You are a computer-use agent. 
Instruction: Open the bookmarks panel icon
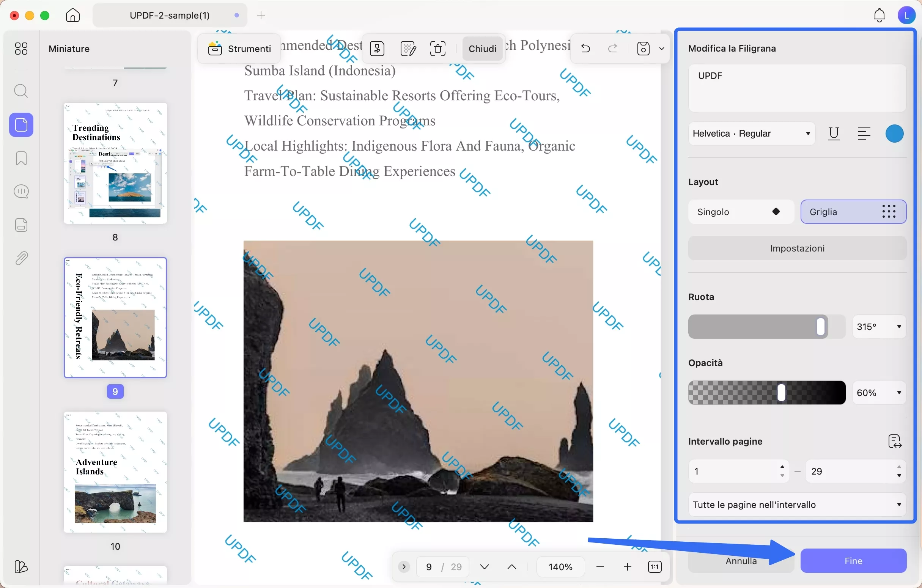pyautogui.click(x=21, y=158)
